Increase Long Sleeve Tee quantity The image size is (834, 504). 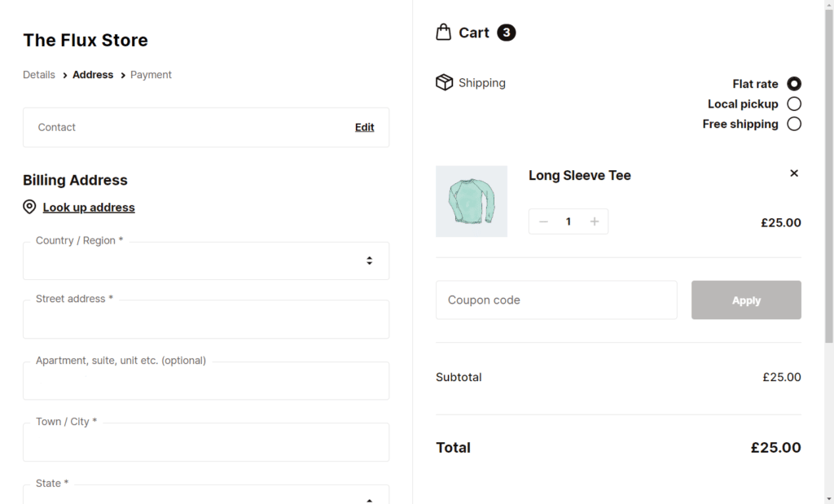[x=595, y=221]
